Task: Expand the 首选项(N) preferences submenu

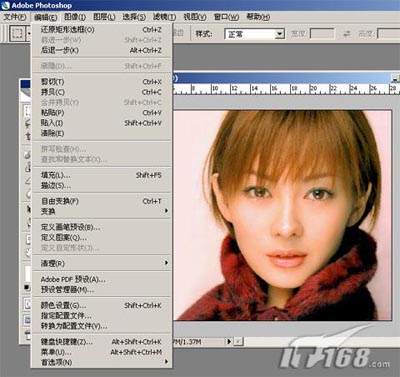Action: pos(101,362)
